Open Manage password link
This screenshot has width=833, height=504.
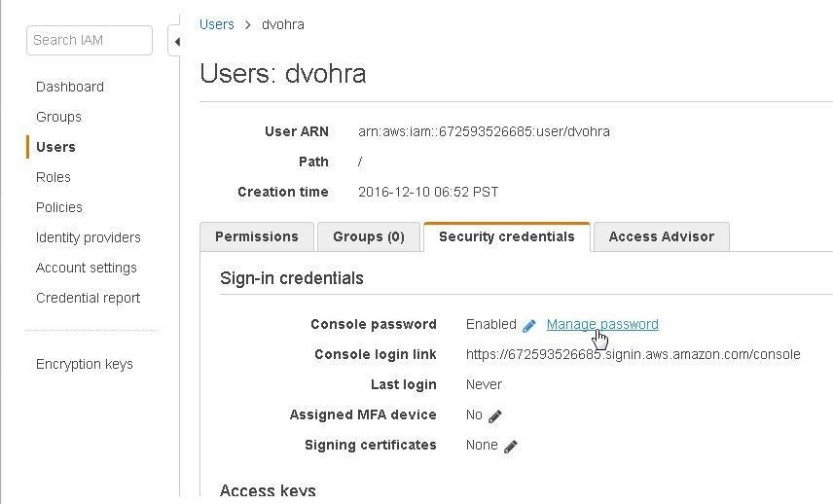(x=602, y=324)
